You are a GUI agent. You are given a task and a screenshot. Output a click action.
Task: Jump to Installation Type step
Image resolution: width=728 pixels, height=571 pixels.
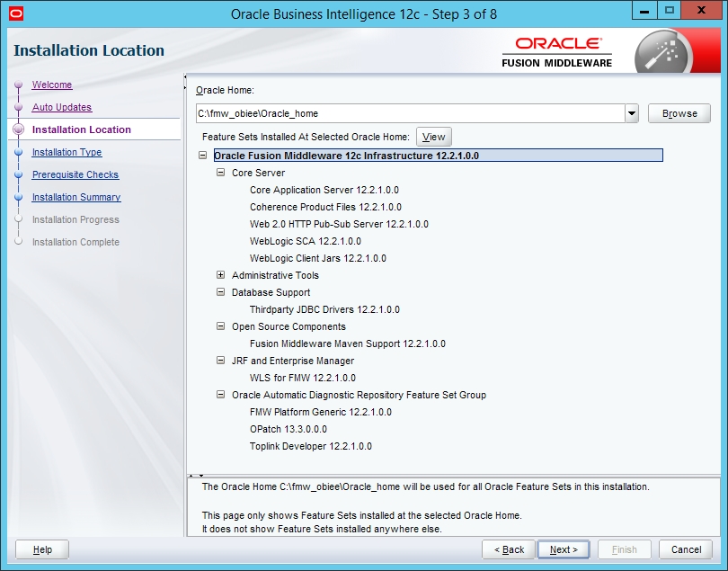(x=67, y=152)
